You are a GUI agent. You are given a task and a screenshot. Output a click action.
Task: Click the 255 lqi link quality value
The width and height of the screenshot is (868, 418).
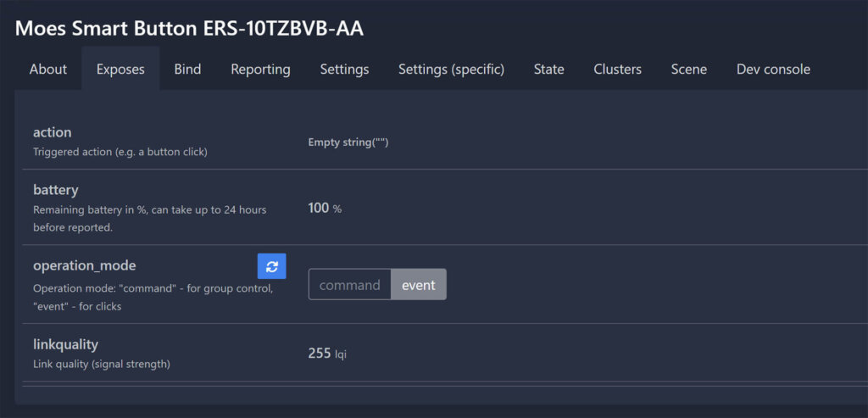(327, 354)
